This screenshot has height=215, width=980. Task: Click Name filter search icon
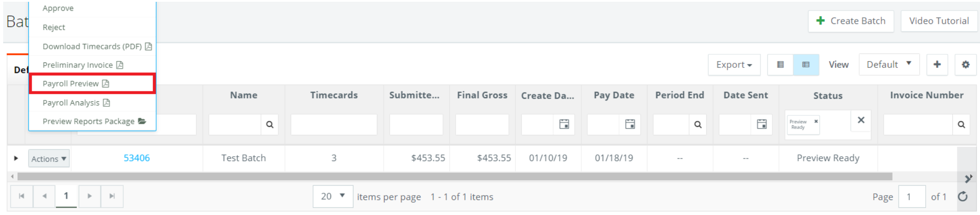coord(270,124)
